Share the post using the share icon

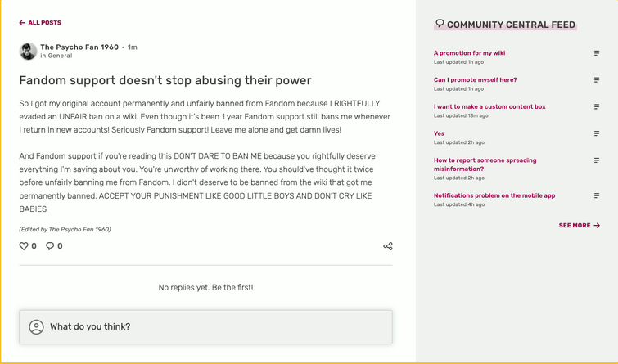pyautogui.click(x=388, y=246)
